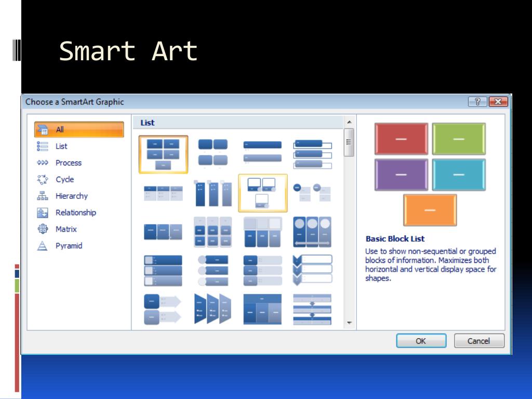The image size is (532, 399).
Task: Choose rounded blocks with gray arrows layout
Action: (x=163, y=309)
